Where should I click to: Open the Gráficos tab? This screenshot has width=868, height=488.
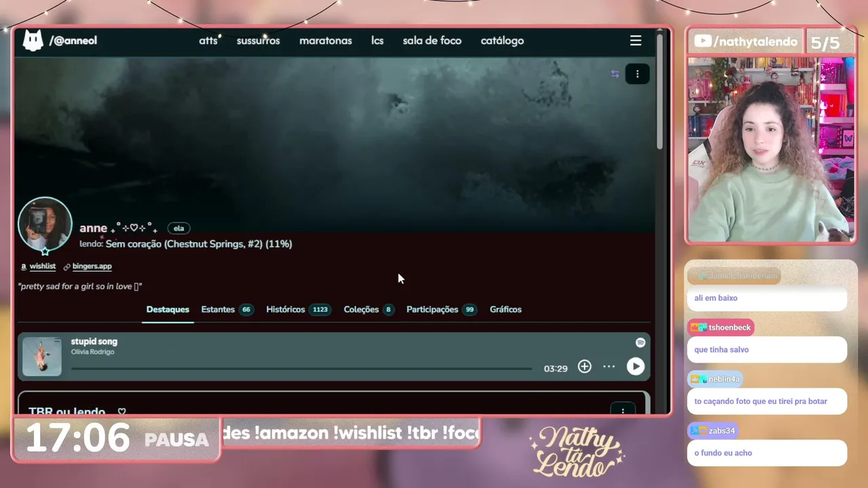click(x=506, y=310)
